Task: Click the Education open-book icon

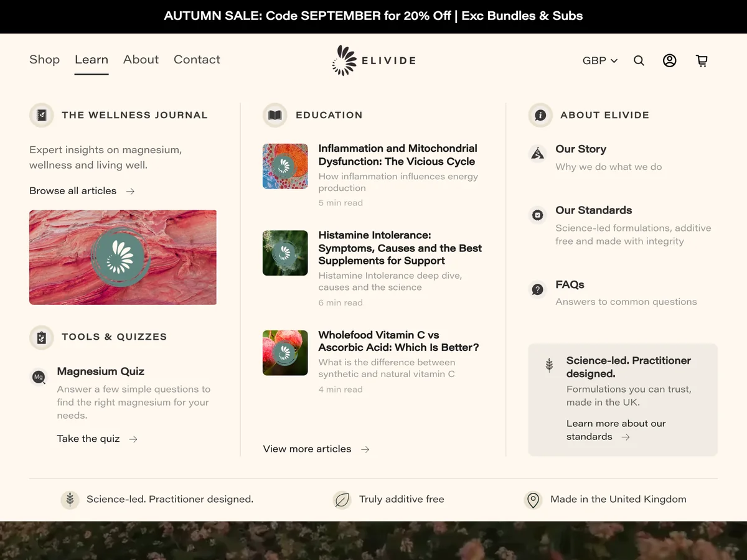Action: (x=275, y=115)
